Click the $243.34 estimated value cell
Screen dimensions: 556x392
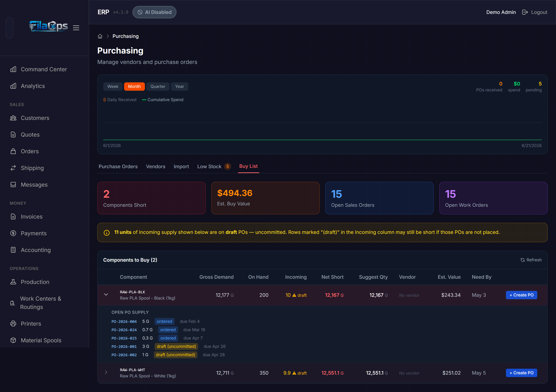(x=451, y=295)
